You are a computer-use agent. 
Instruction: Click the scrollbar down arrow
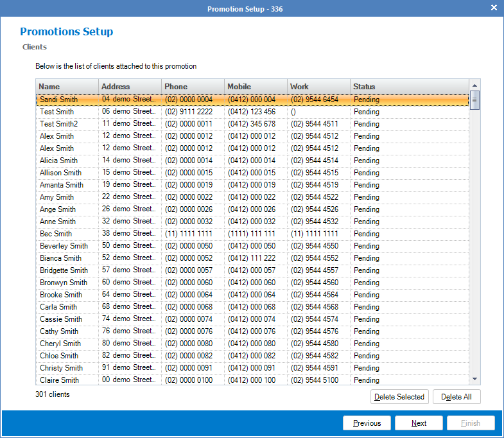tap(474, 380)
